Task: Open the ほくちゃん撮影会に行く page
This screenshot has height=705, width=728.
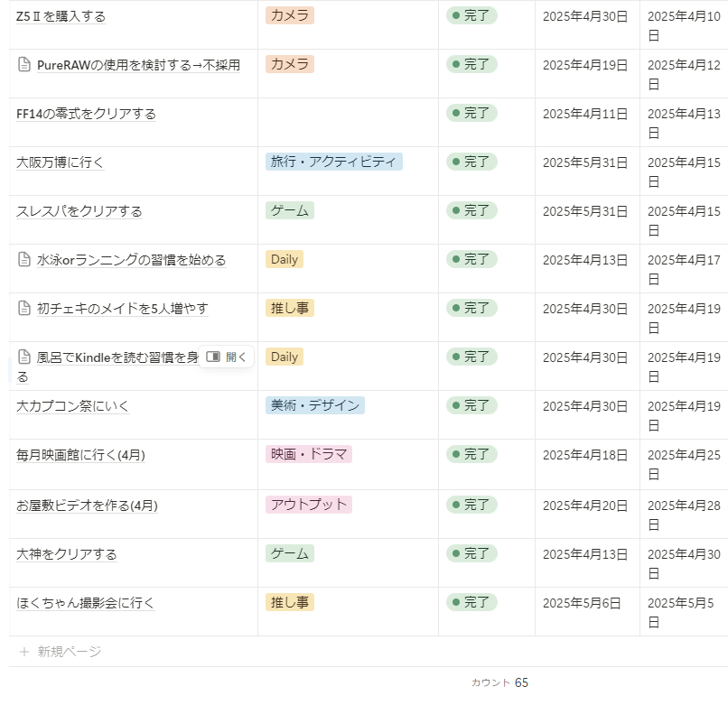Action: (85, 603)
